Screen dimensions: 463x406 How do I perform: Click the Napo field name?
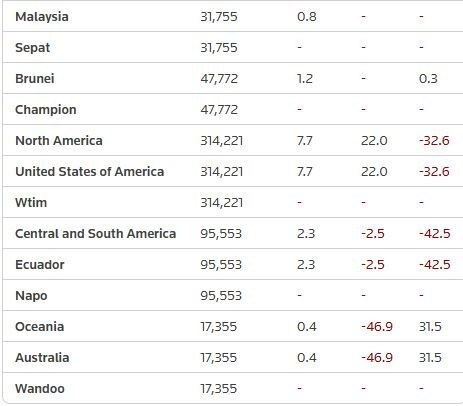[31, 296]
